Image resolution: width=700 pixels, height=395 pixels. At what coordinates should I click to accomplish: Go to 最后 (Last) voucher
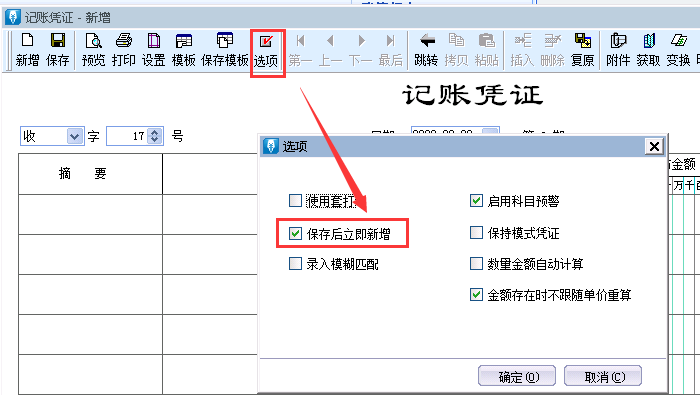tap(391, 50)
